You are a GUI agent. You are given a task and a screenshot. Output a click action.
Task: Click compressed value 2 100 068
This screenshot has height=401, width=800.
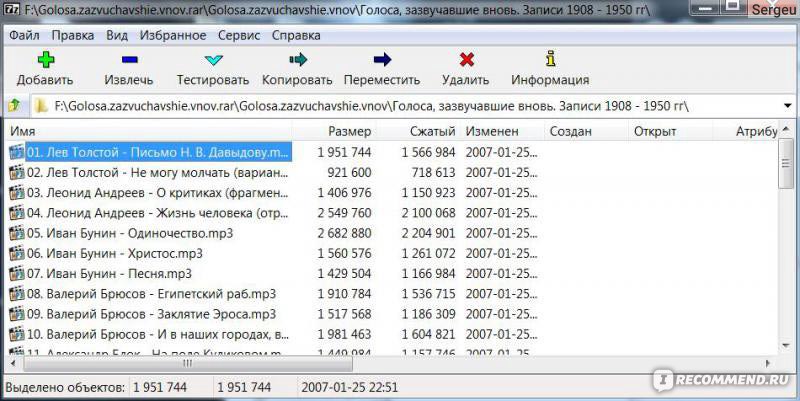pos(428,213)
